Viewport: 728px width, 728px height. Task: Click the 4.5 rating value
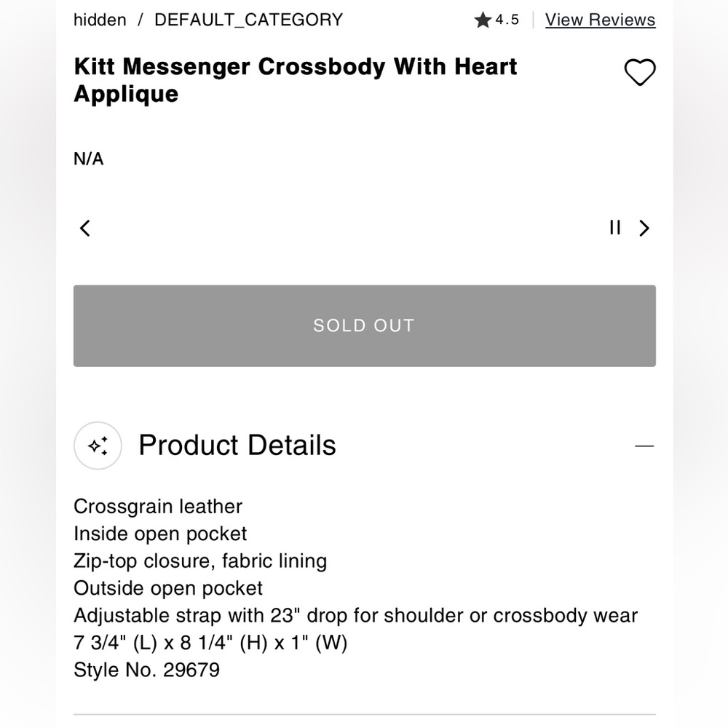[x=507, y=20]
